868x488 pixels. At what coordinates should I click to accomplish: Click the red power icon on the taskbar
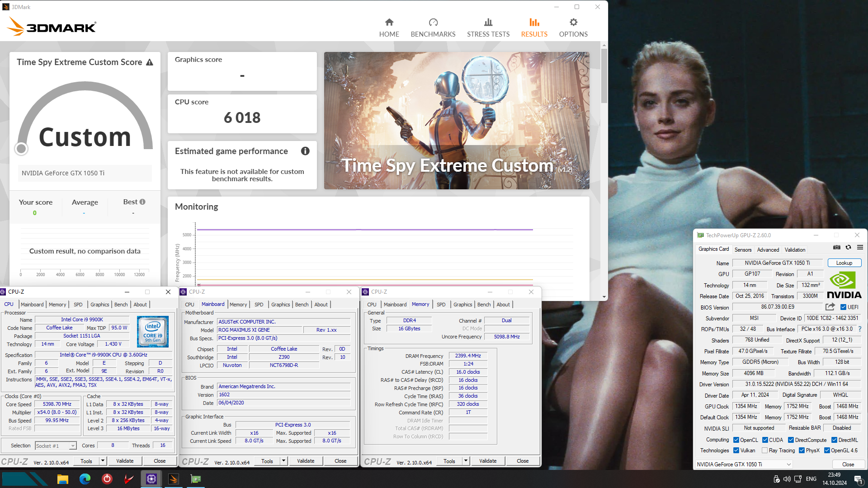[107, 479]
